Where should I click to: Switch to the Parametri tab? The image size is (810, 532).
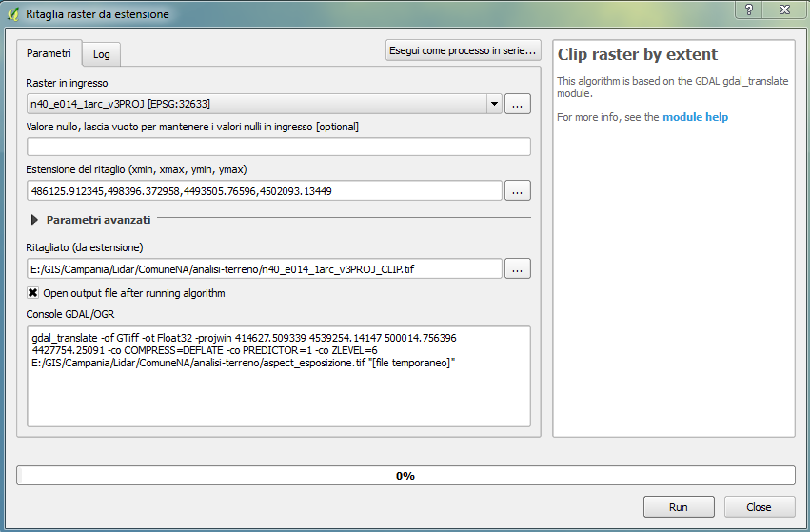pyautogui.click(x=49, y=53)
